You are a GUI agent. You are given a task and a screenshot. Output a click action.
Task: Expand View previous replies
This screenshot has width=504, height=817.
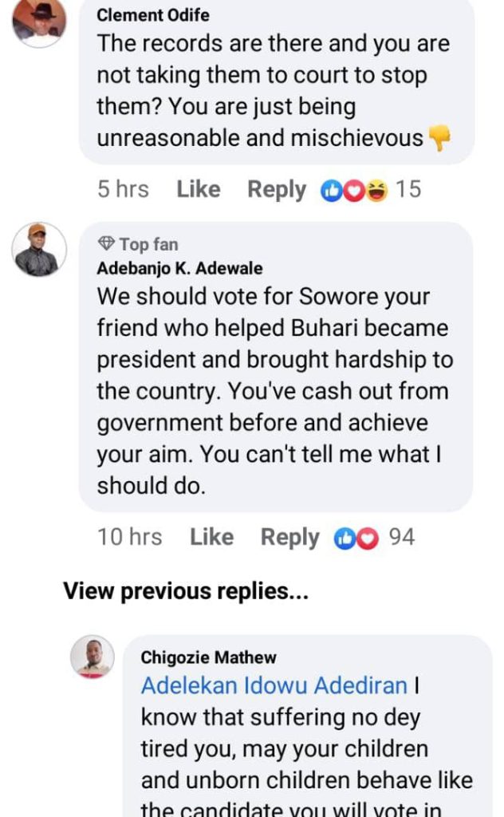186,591
